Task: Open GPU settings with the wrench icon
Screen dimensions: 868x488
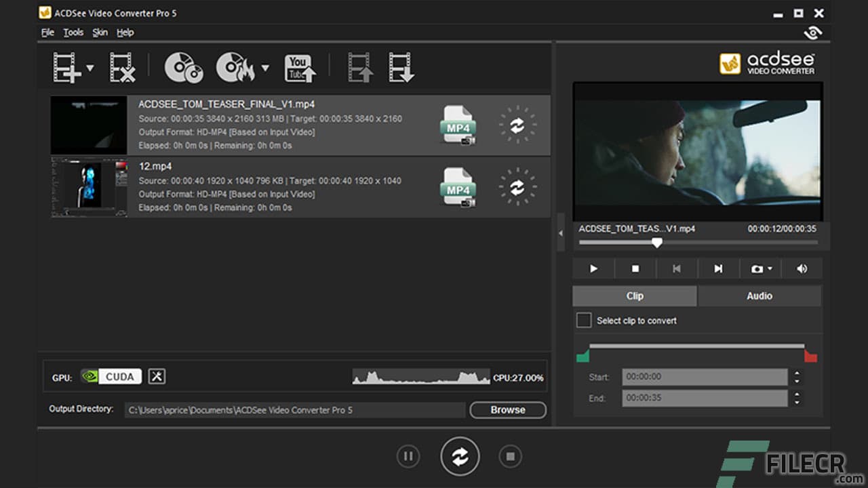Action: 157,376
